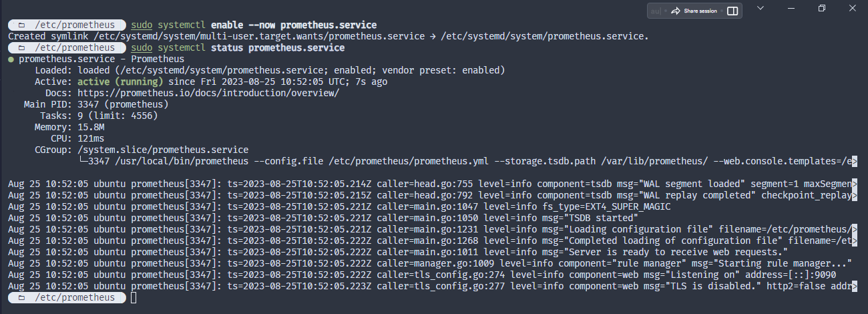
Task: Open the chevron dropdown in the title bar
Action: (761, 8)
